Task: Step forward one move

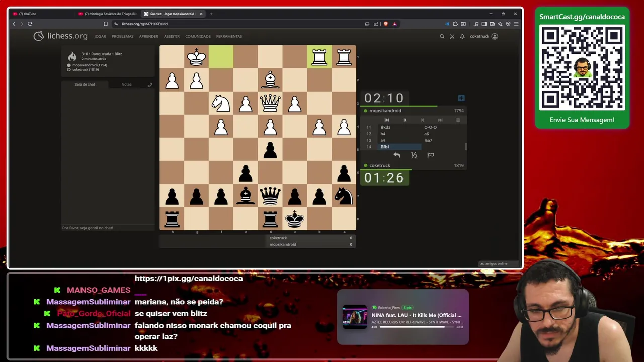Action: point(422,120)
